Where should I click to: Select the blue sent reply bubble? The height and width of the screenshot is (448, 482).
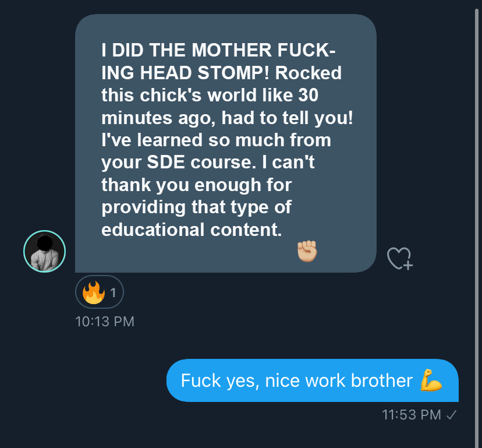click(313, 380)
